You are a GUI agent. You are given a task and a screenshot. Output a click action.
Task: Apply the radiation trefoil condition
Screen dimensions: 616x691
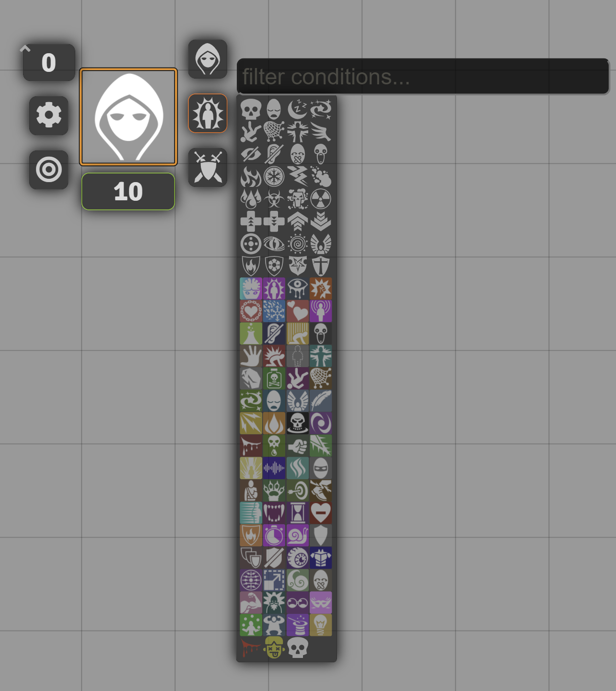tap(320, 199)
